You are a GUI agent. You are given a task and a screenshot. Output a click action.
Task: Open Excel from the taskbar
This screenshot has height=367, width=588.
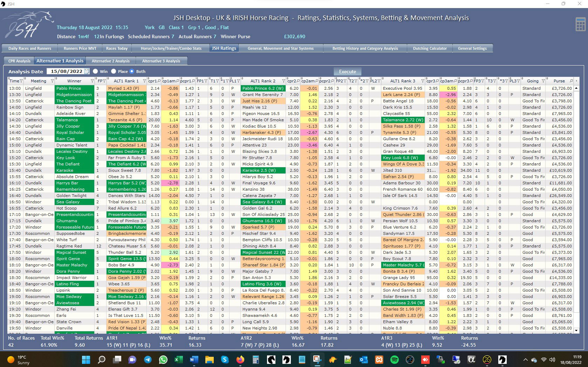[x=179, y=360]
